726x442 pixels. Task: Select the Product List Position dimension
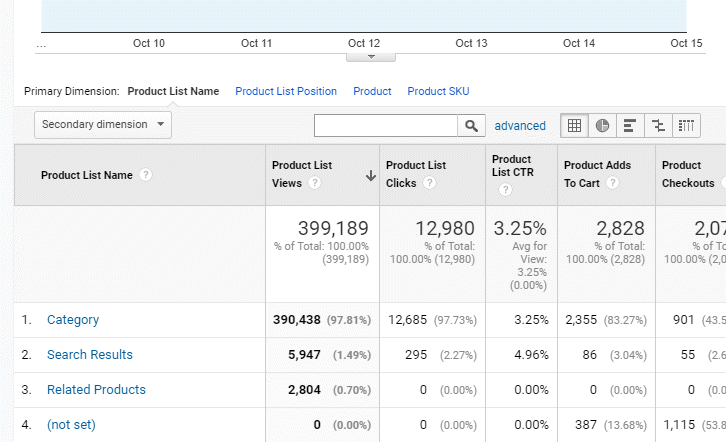(x=286, y=91)
